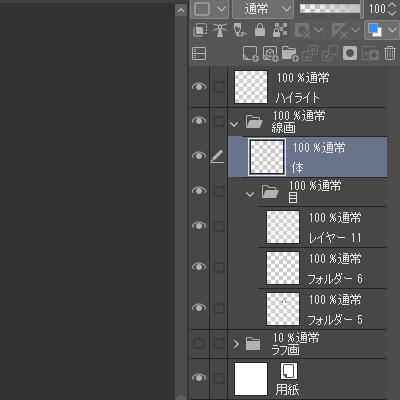Create a new layer folder

(290, 54)
